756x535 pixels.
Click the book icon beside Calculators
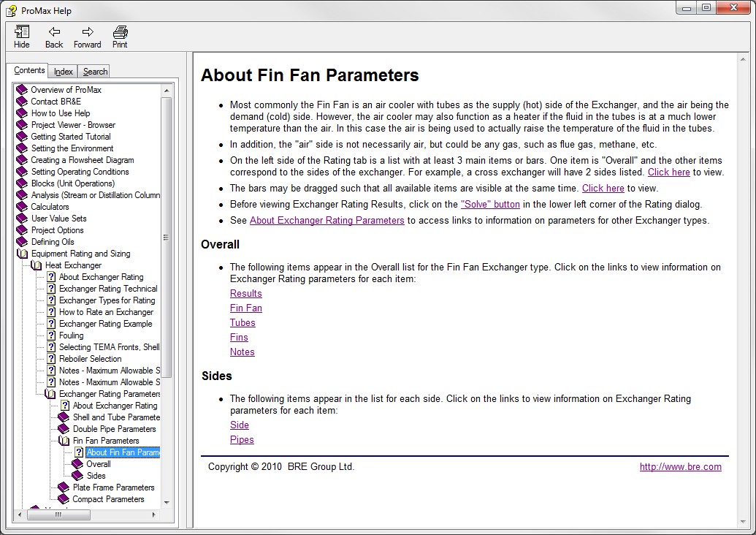(x=22, y=207)
